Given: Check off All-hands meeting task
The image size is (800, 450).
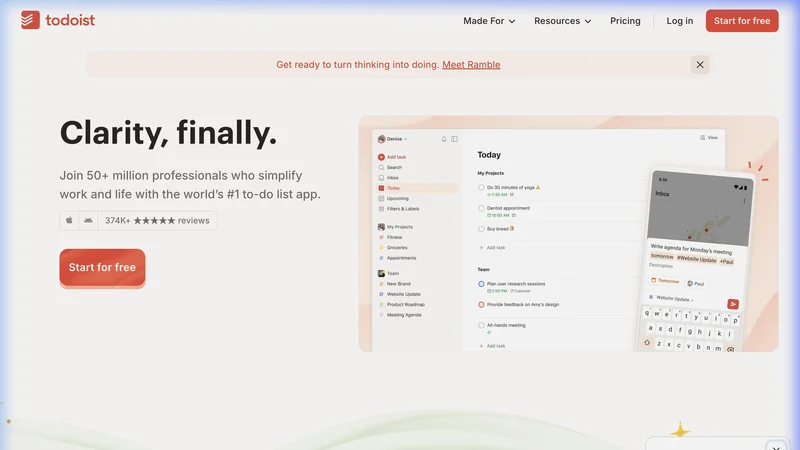Looking at the screenshot, I should (x=481, y=325).
